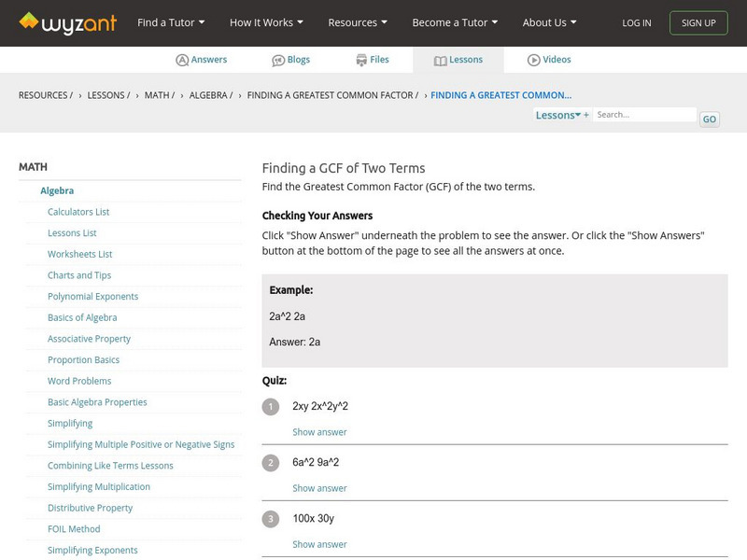This screenshot has width=747, height=560.
Task: Click the Videos play icon
Action: (534, 60)
